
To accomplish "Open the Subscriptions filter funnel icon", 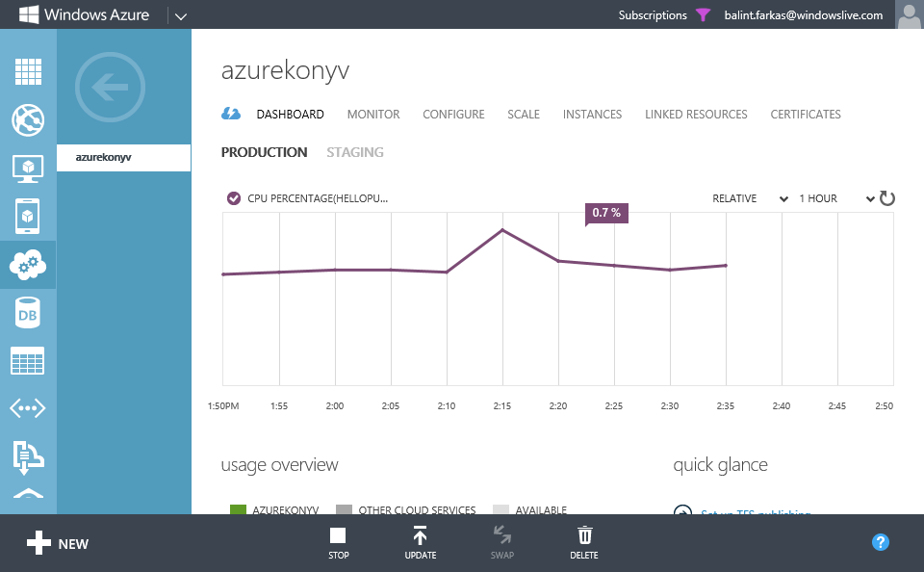I will click(703, 14).
